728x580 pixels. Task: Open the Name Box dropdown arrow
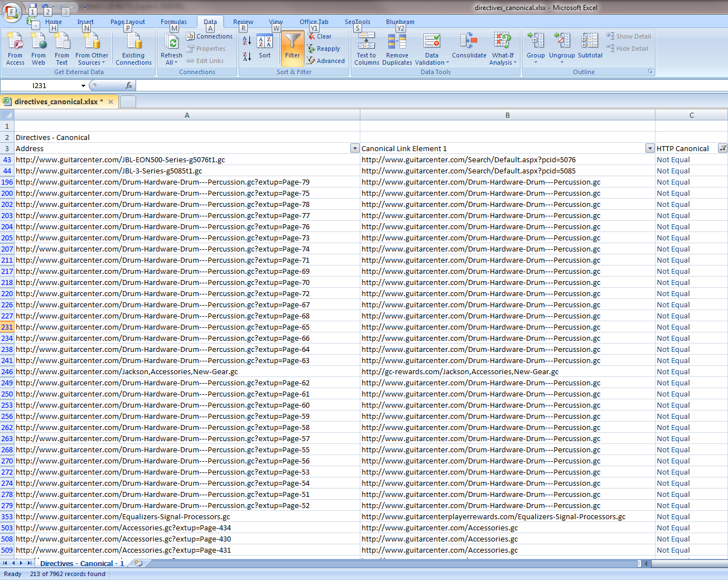coord(83,85)
